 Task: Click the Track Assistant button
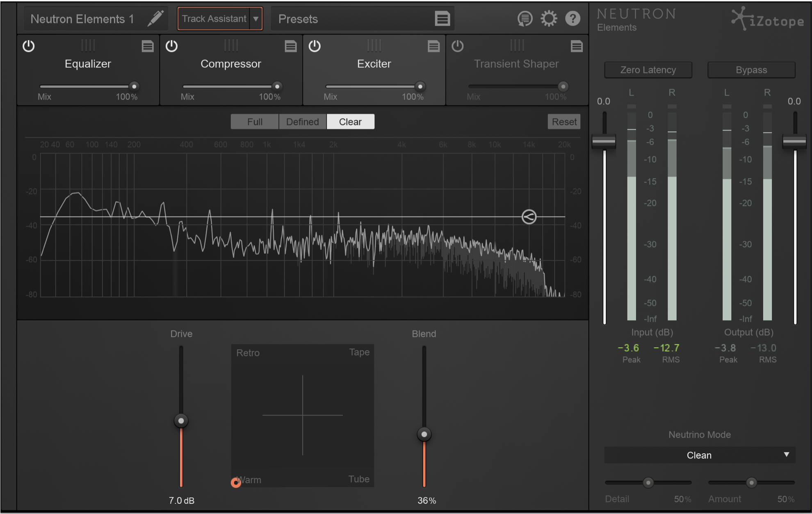tap(214, 18)
